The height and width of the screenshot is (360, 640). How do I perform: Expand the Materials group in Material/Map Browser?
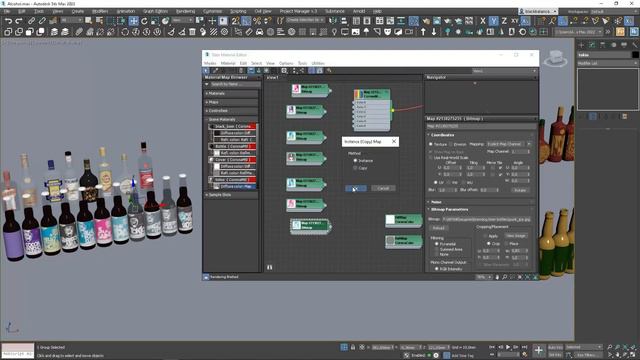(x=231, y=93)
